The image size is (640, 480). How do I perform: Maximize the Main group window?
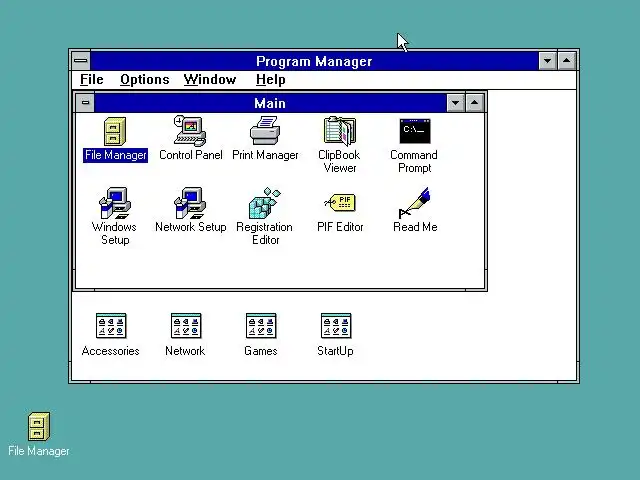pyautogui.click(x=474, y=103)
